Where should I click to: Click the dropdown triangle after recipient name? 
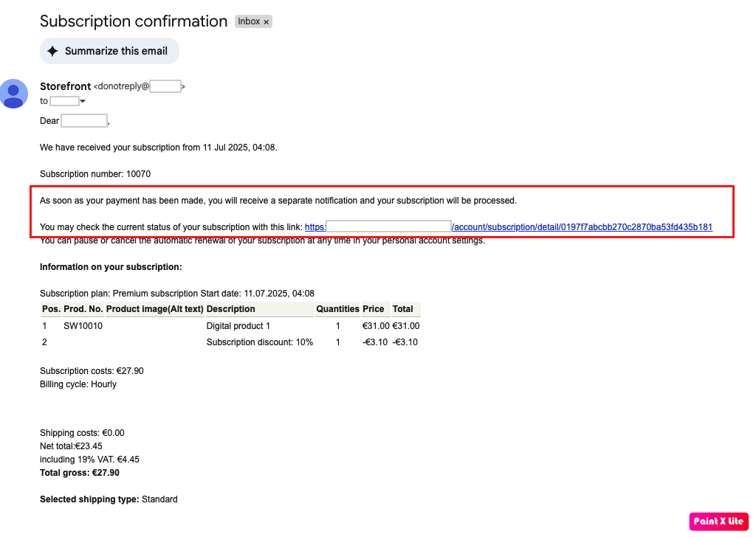coord(83,101)
